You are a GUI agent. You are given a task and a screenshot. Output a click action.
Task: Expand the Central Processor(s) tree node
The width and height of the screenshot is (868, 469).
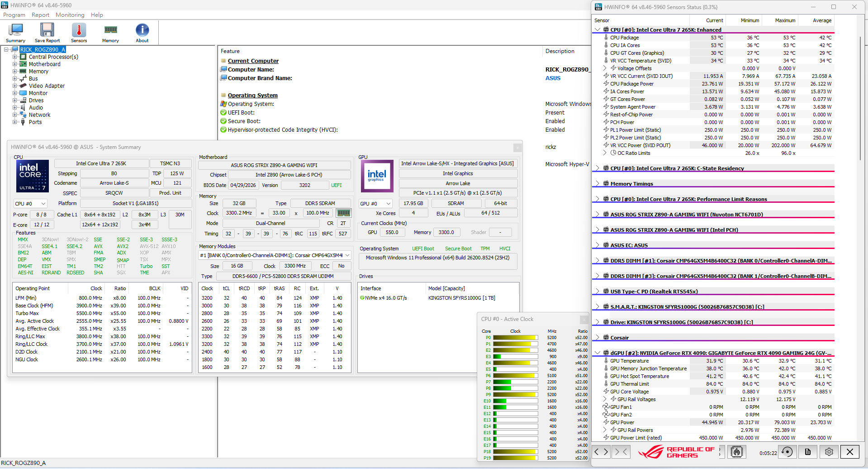(15, 57)
